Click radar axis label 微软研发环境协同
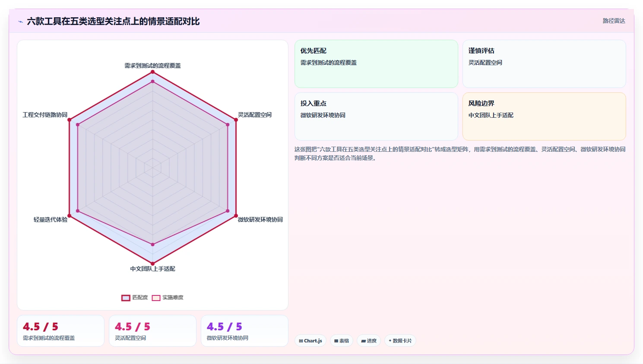The image size is (643, 364). (260, 220)
